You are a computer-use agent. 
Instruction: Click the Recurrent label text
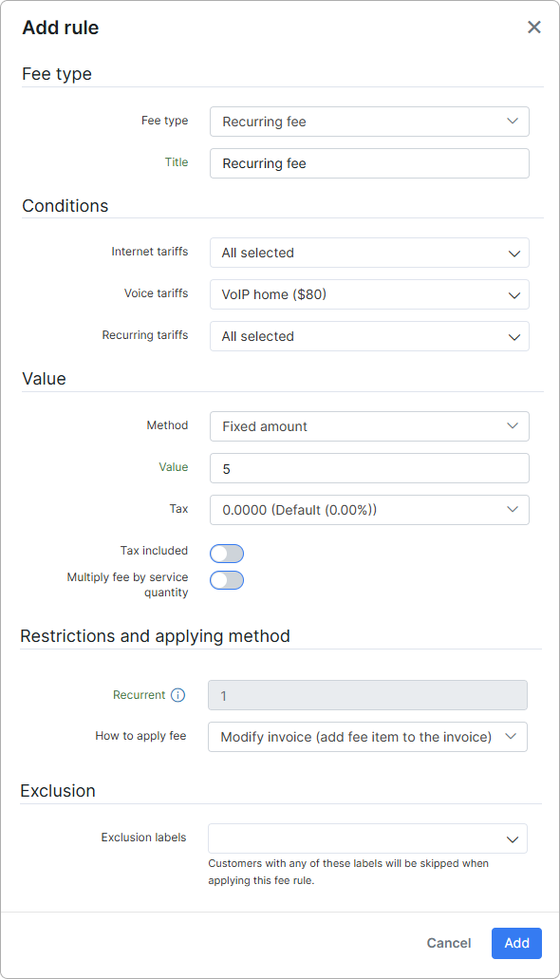[140, 695]
